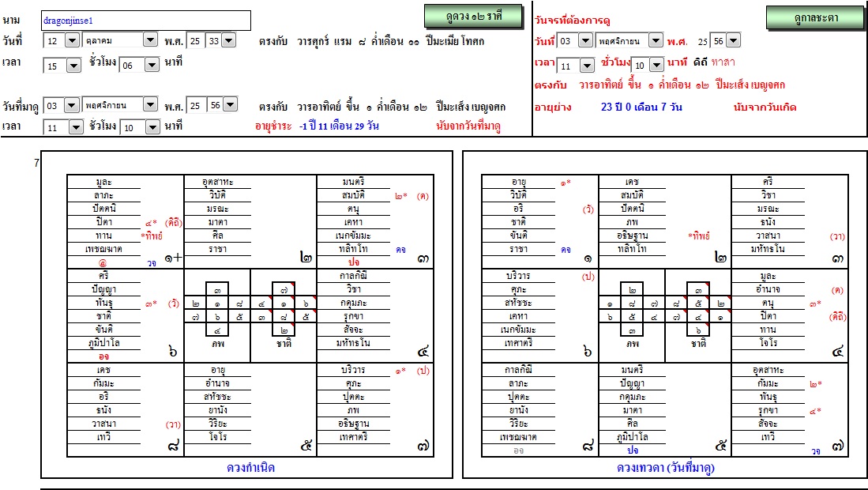Click red อจ marker in ดวงกำเนิด chart
This screenshot has height=490, width=868.
[103, 357]
